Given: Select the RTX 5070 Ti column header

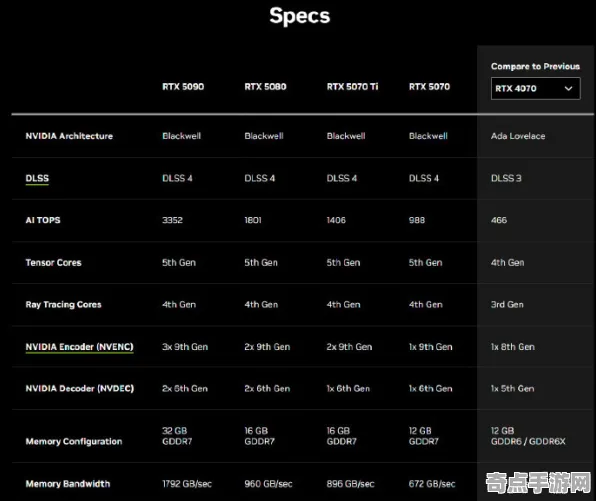Looking at the screenshot, I should (x=352, y=87).
